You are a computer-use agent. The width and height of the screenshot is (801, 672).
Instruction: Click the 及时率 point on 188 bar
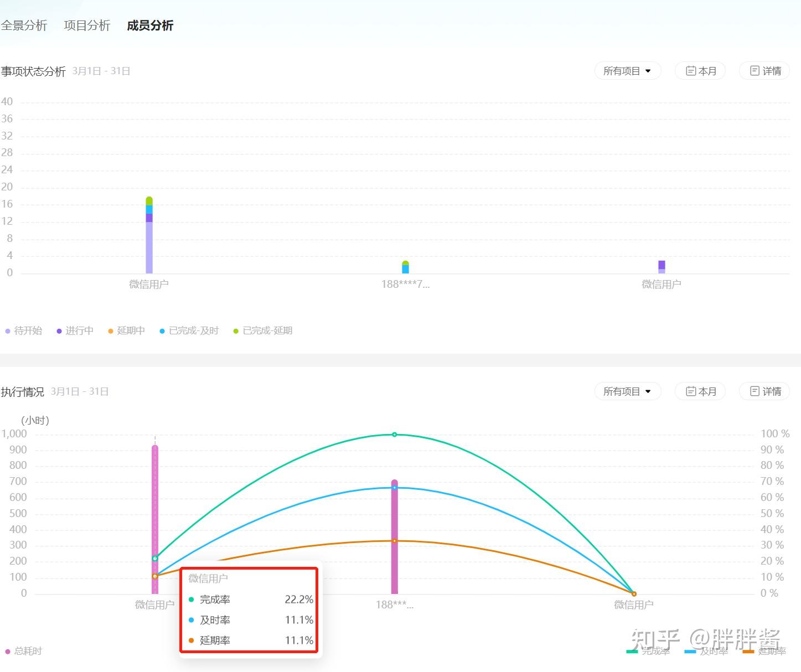tap(395, 488)
